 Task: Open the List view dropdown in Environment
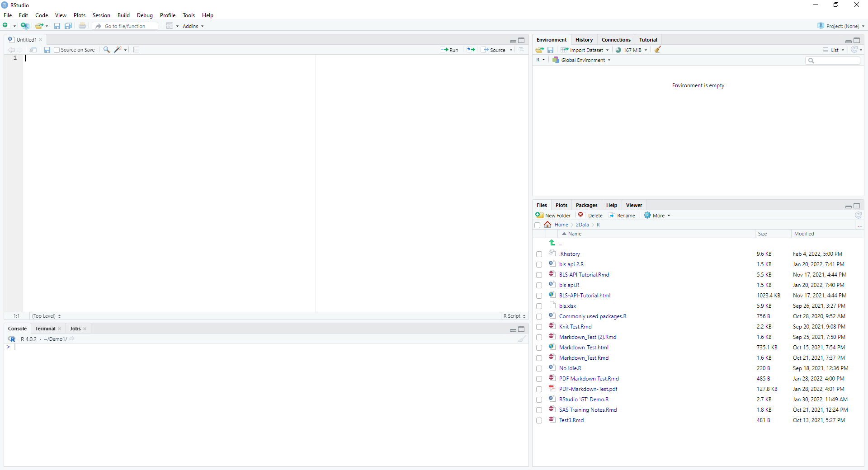[x=834, y=50]
